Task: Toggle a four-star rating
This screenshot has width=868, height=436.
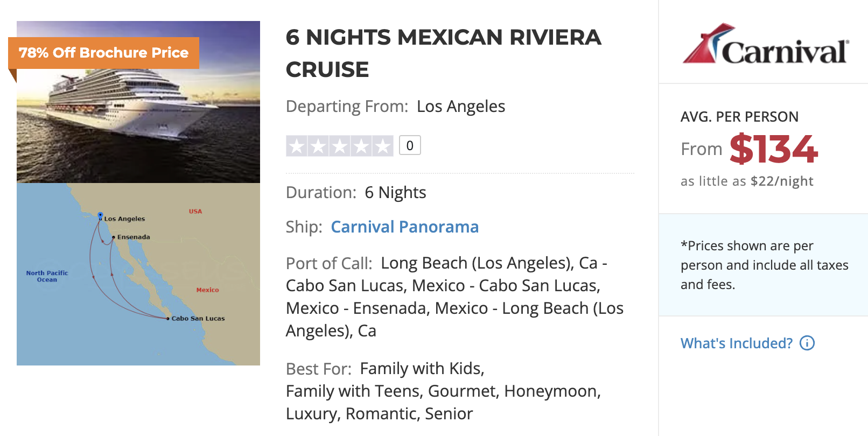Action: click(362, 145)
